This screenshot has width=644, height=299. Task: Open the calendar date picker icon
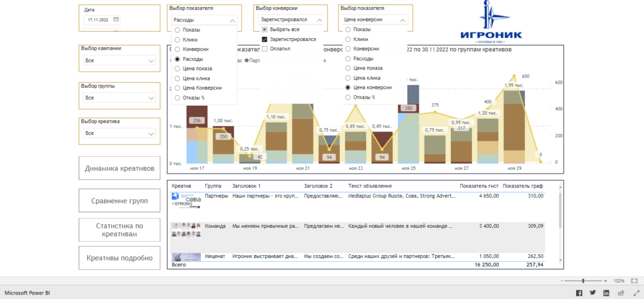click(x=116, y=20)
